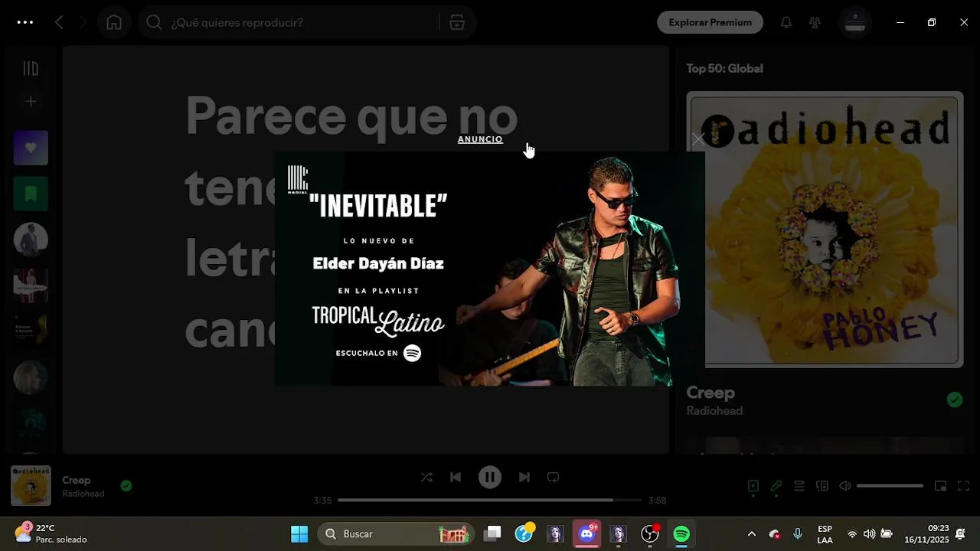Open the Liked Songs heart playlist
Image resolution: width=980 pixels, height=551 pixels.
pos(31,148)
